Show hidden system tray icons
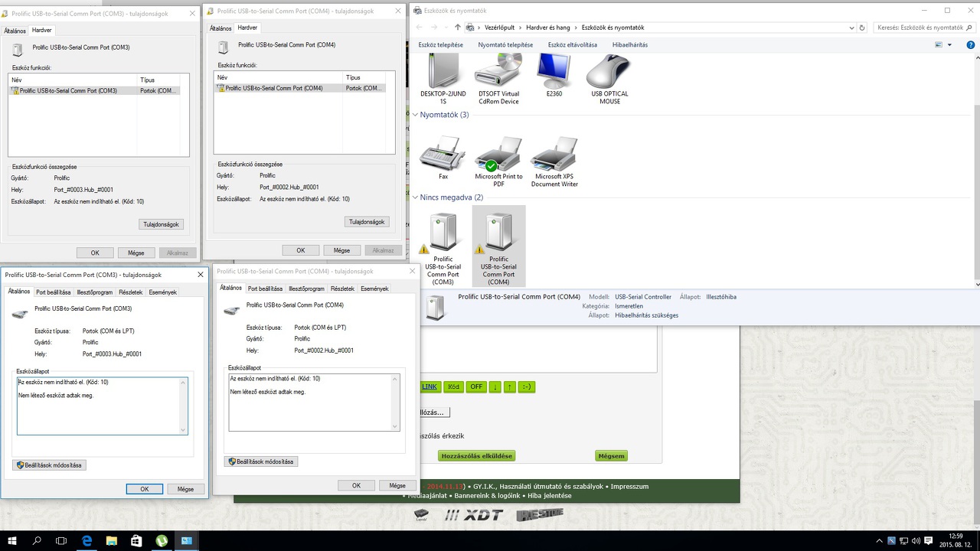 tap(879, 541)
